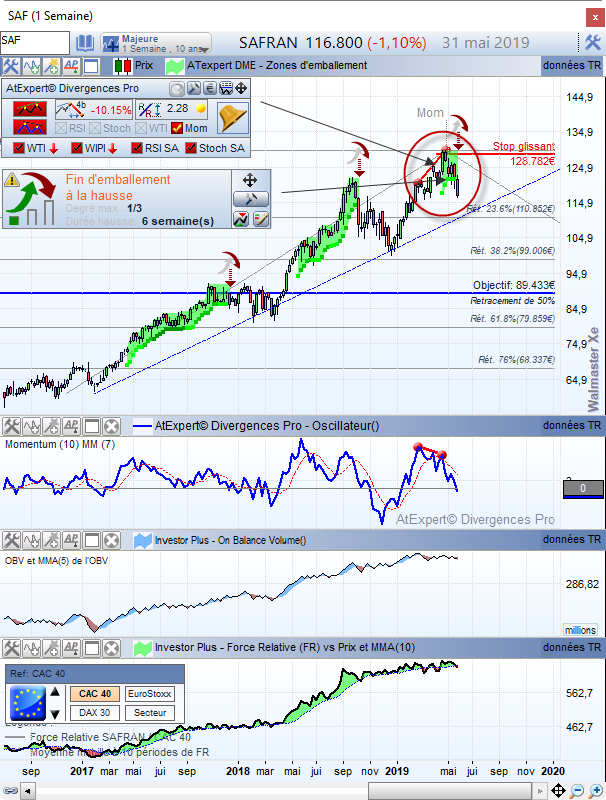Add a drawing object in the price chart toolbar

click(51, 66)
